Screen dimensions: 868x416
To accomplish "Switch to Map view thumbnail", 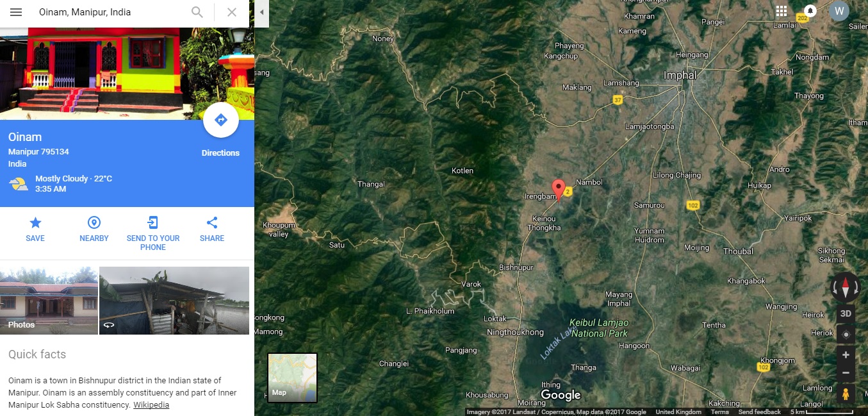I will tap(293, 378).
